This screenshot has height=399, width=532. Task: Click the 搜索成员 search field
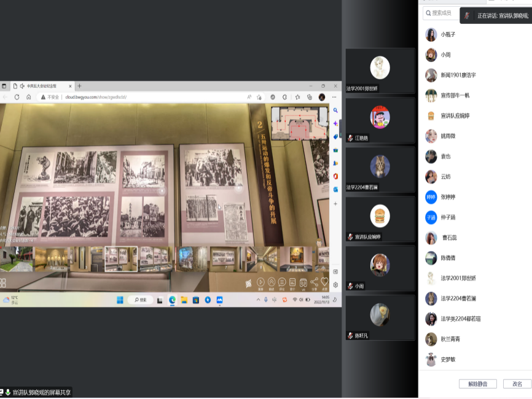tap(442, 13)
